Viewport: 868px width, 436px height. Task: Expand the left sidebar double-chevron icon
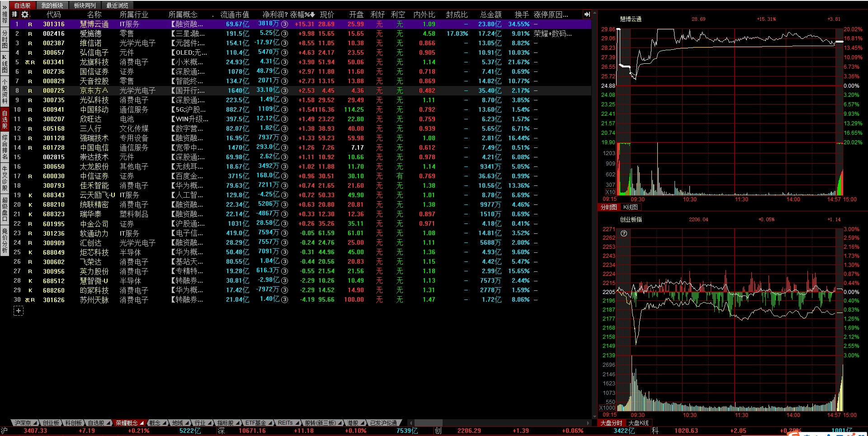[5, 7]
